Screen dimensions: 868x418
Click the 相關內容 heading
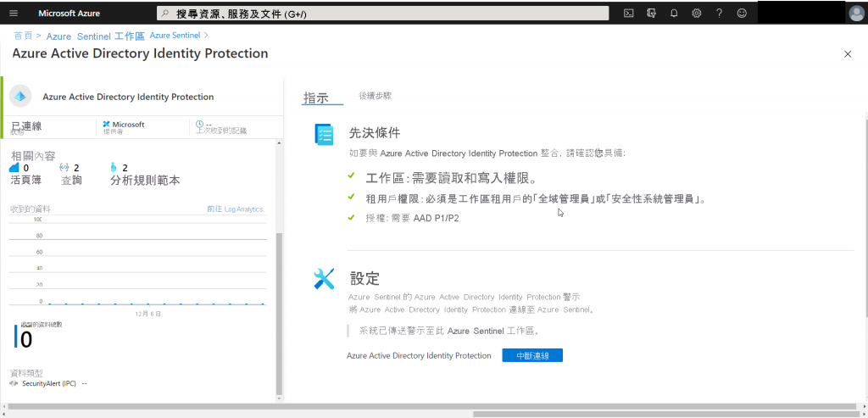(33, 156)
